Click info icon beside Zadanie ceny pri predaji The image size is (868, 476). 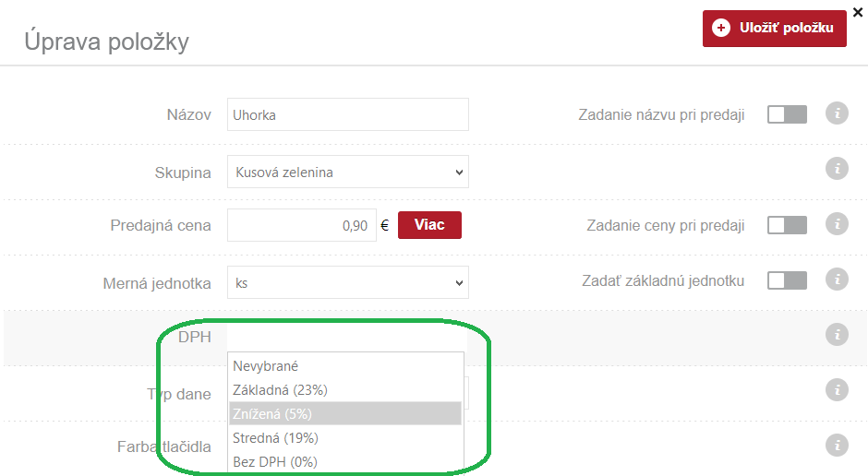pyautogui.click(x=837, y=224)
